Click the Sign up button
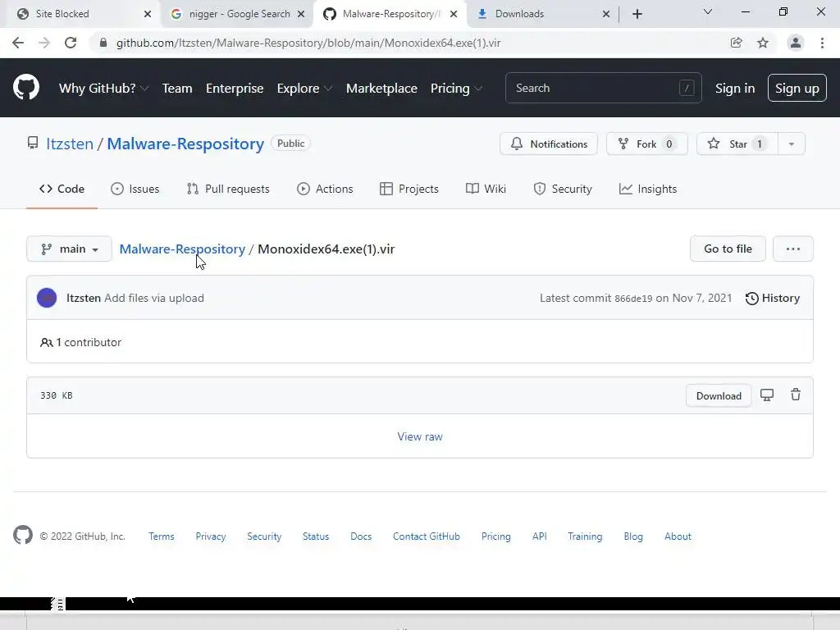Viewport: 840px width, 630px height. tap(797, 89)
